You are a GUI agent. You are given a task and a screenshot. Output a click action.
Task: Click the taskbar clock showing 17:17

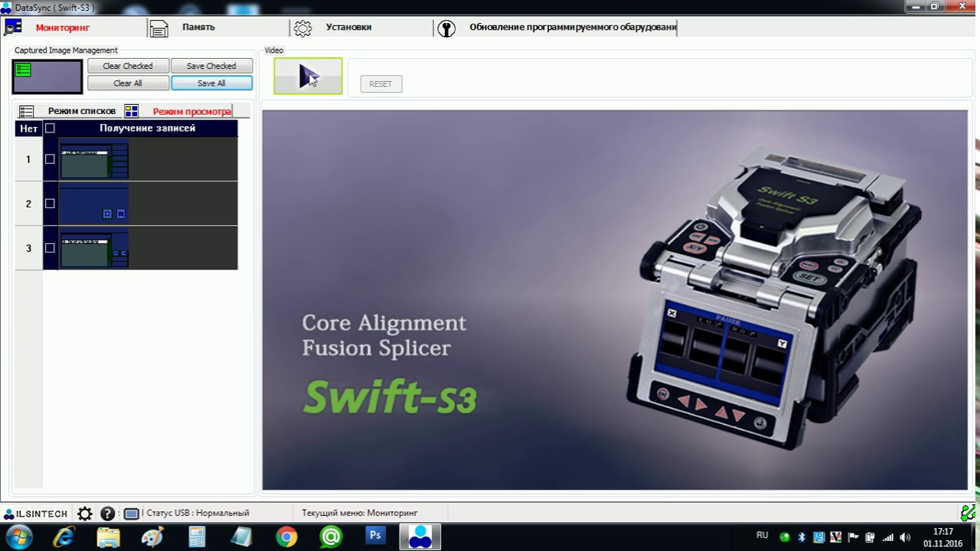pyautogui.click(x=943, y=537)
